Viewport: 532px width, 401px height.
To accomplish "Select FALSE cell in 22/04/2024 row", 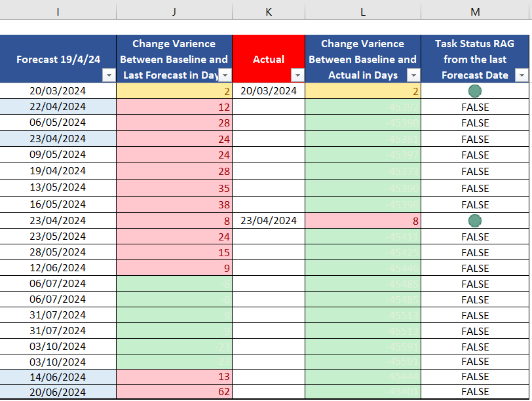I will pos(475,107).
